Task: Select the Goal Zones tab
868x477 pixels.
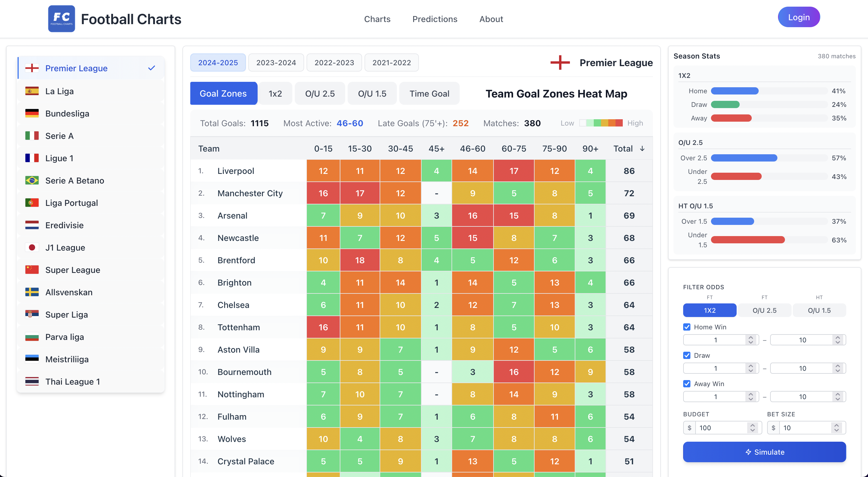Action: [x=223, y=93]
